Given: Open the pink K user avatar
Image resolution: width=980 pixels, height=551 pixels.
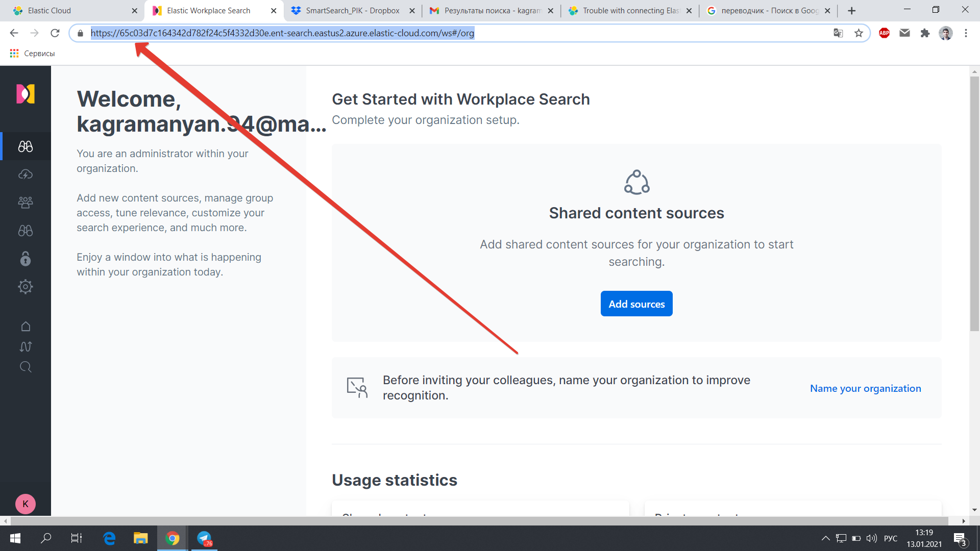Looking at the screenshot, I should point(26,504).
